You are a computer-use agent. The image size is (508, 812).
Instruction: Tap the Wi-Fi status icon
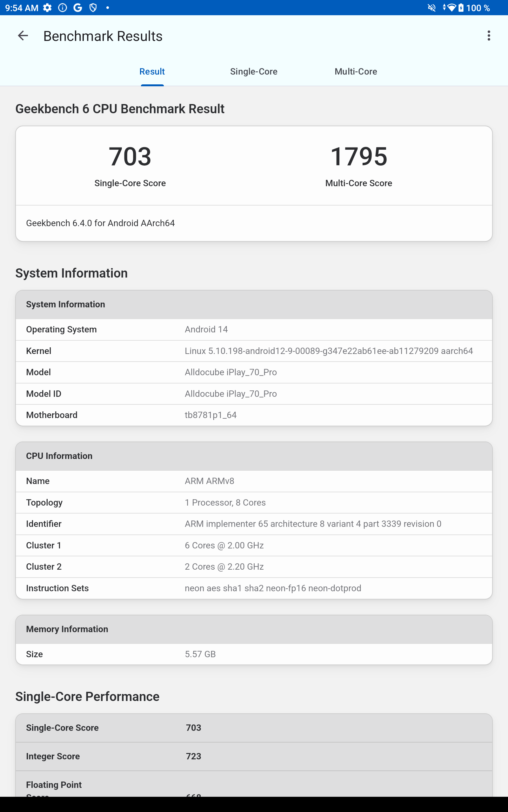tap(451, 8)
